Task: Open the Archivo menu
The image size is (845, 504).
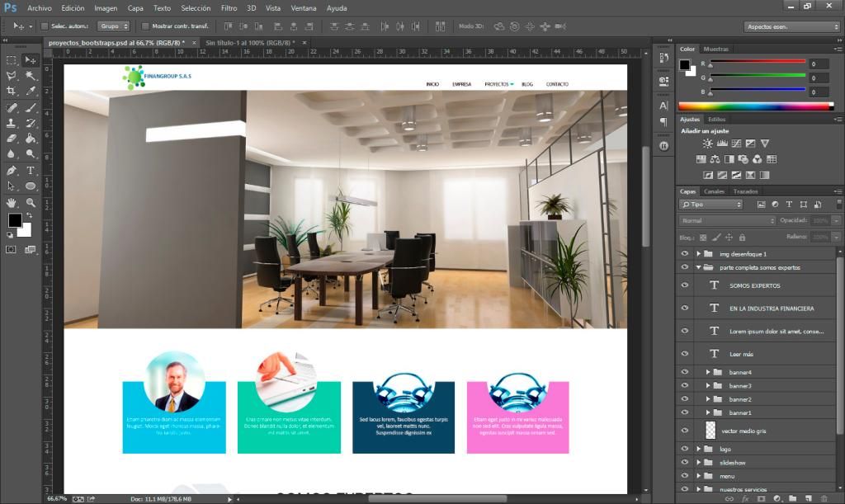Action: [40, 8]
